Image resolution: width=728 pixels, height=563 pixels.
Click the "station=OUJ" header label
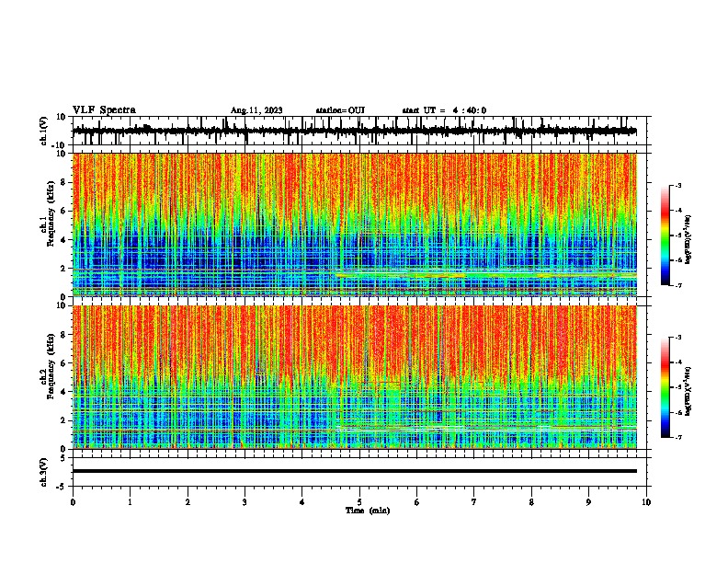click(340, 110)
